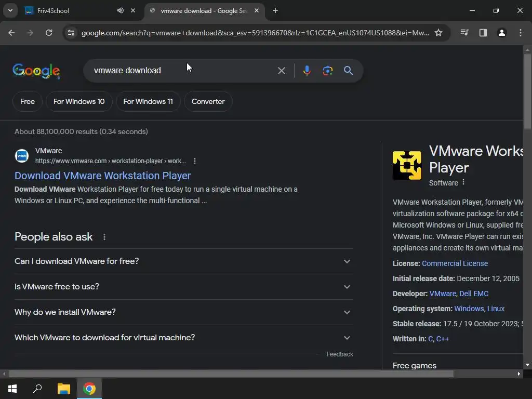Expand Which VMware to download for virtual machine?
Viewport: 532px width, 399px height.
click(x=183, y=338)
